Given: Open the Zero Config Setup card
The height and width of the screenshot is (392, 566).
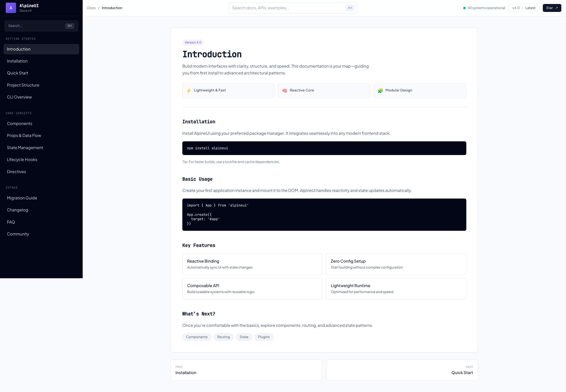Looking at the screenshot, I should coord(396,264).
